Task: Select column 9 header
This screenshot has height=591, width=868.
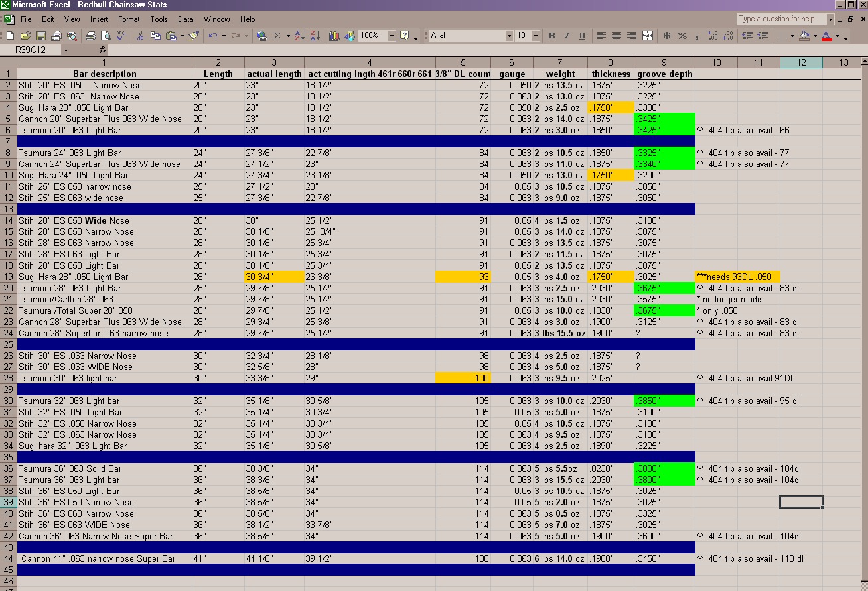Action: tap(664, 62)
